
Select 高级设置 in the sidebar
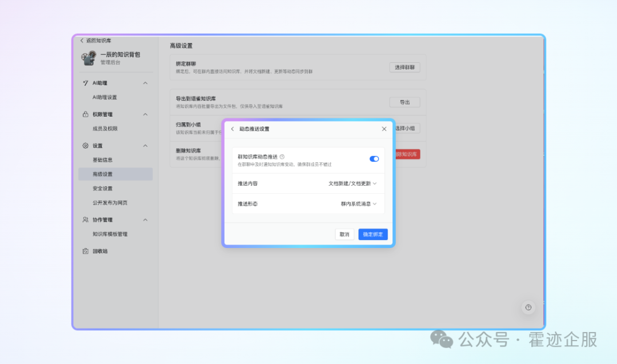(x=115, y=174)
